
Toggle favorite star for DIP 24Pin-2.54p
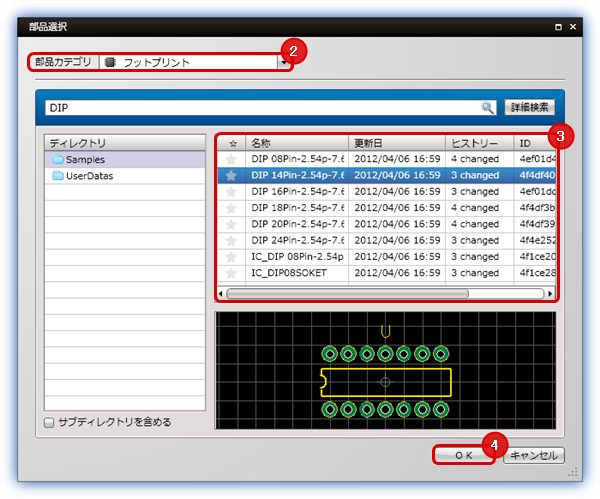coord(231,240)
